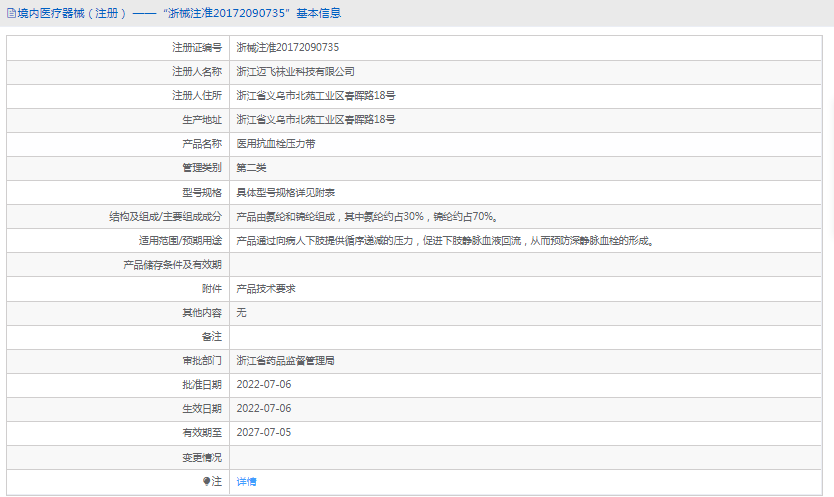The width and height of the screenshot is (834, 497).
Task: Click the 审批部门 label
Action: [202, 361]
